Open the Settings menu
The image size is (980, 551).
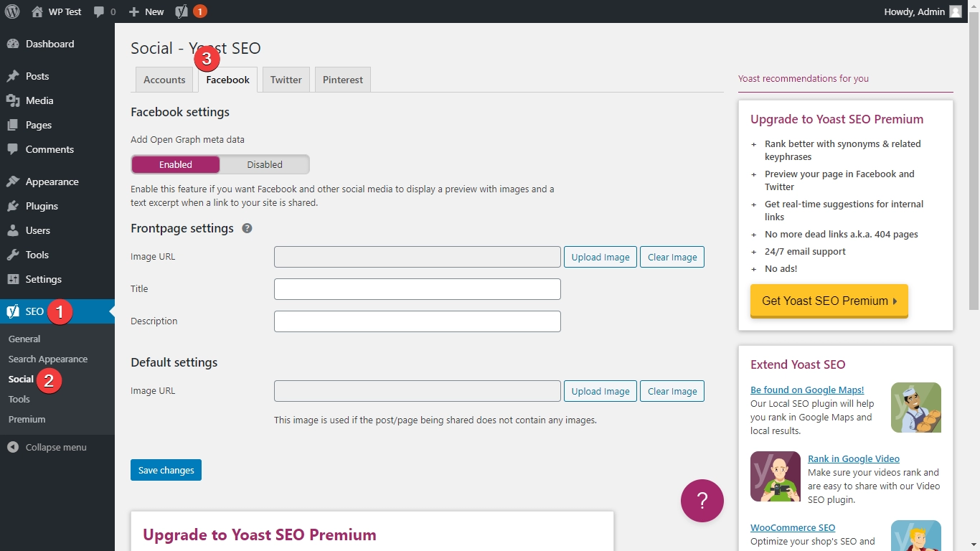pyautogui.click(x=57, y=279)
